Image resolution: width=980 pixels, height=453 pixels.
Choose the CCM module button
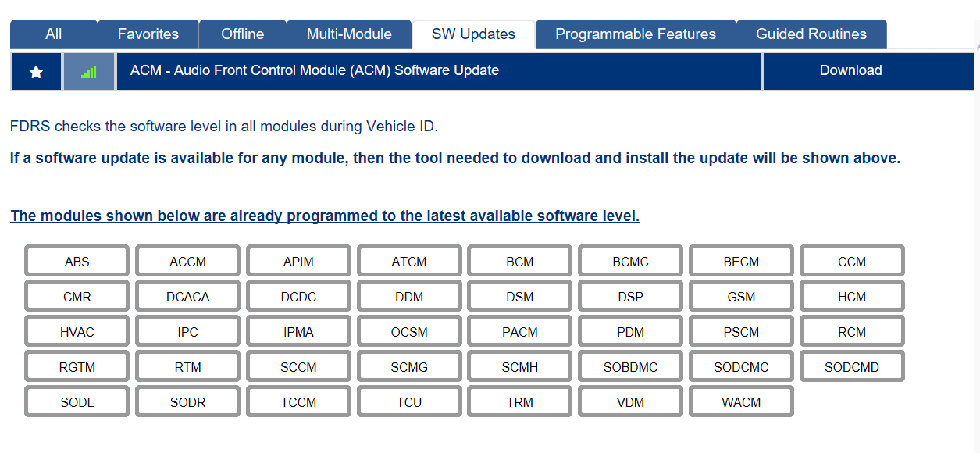coord(852,261)
